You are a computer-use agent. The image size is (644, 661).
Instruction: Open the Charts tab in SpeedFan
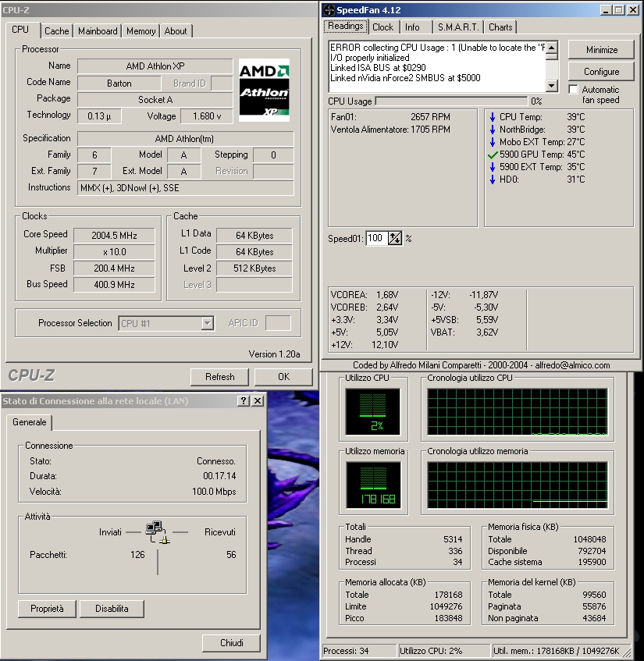click(x=500, y=27)
